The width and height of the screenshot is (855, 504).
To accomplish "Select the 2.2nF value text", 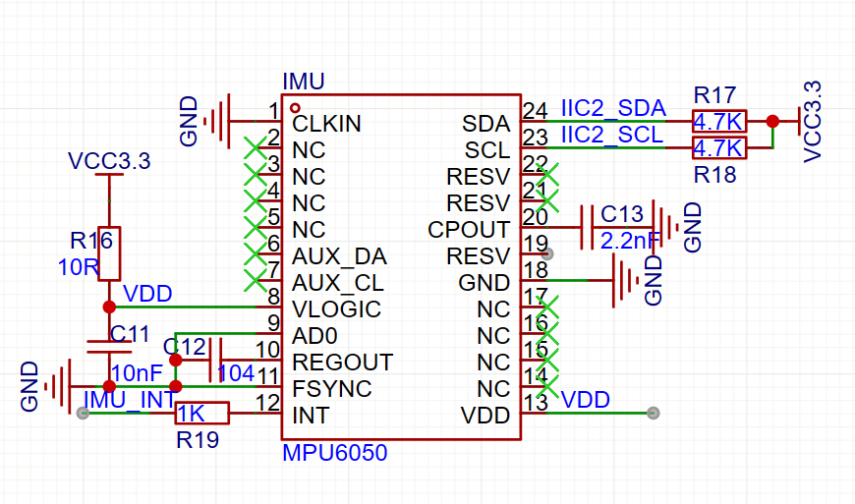I will (630, 241).
